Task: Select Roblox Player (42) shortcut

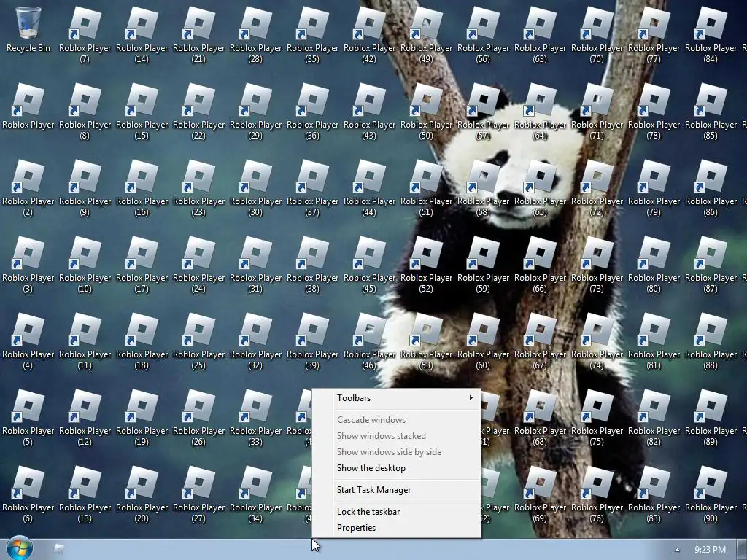Action: [369, 34]
